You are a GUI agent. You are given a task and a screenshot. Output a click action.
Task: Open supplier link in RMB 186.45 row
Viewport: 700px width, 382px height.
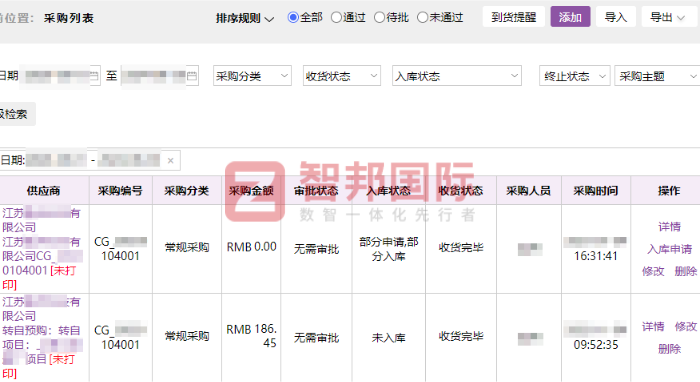pyautogui.click(x=41, y=309)
